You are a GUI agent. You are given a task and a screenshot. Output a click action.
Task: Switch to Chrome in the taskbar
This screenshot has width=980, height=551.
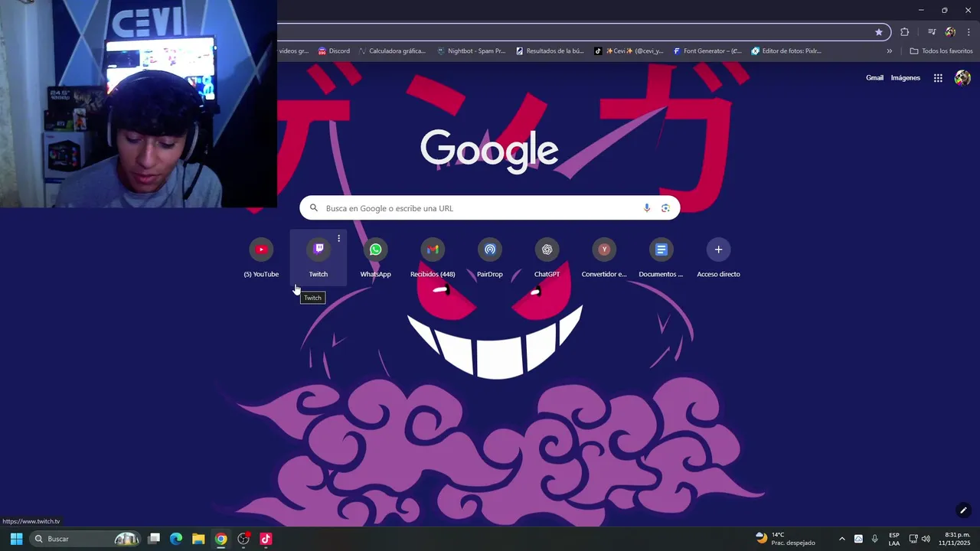point(220,539)
